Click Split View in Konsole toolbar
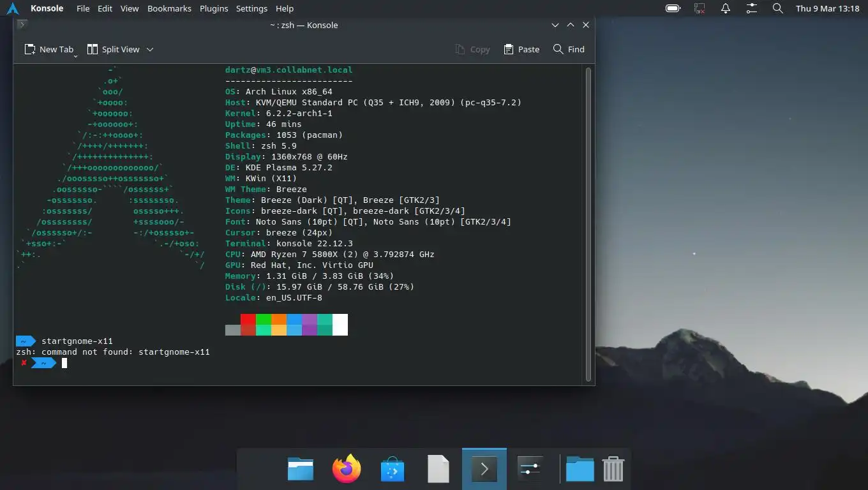The image size is (868, 490). pyautogui.click(x=113, y=49)
